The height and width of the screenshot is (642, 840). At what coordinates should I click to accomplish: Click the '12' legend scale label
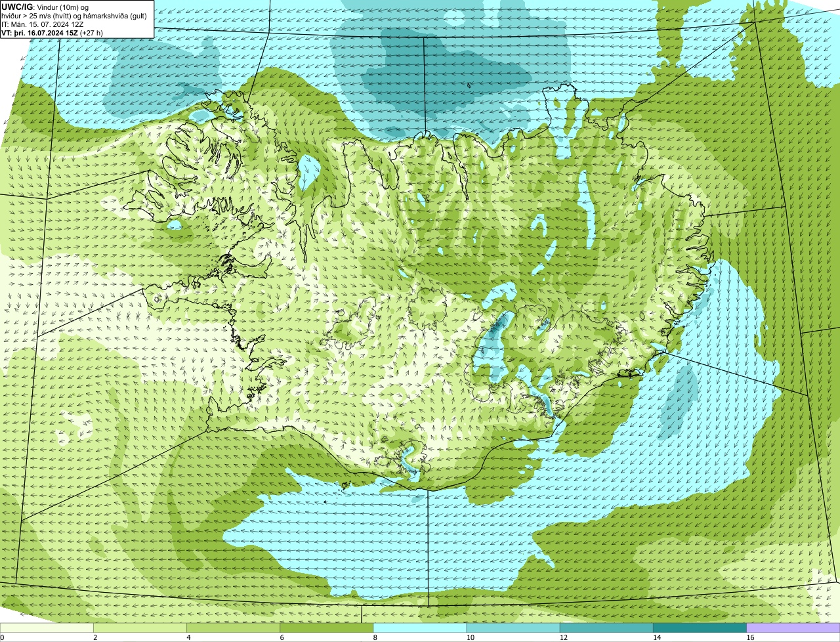pos(563,637)
